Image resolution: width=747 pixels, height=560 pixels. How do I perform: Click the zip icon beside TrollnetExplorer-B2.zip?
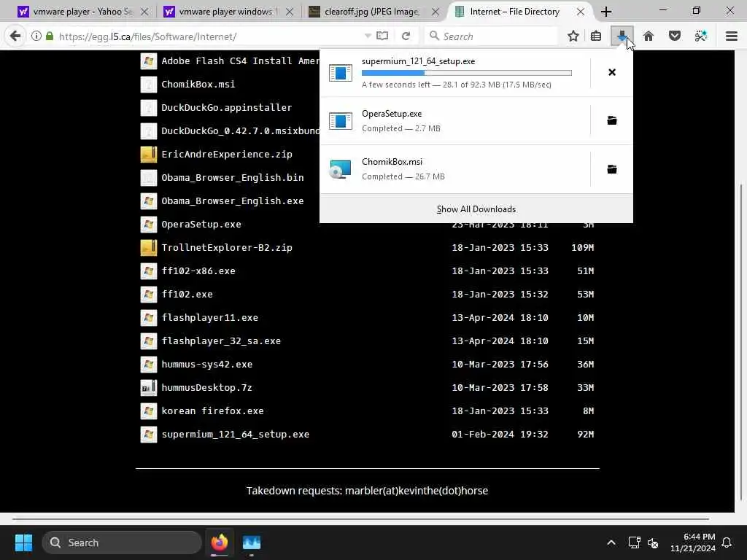(149, 248)
